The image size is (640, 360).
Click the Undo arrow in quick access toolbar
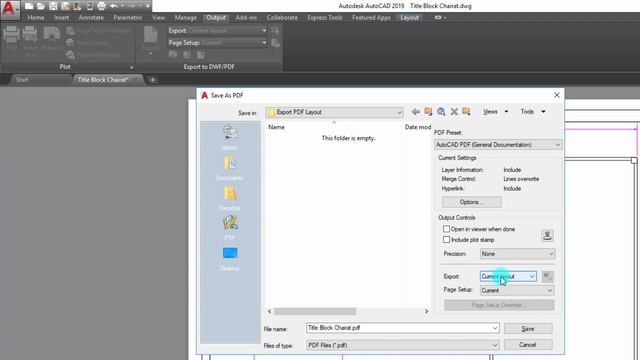click(x=113, y=6)
